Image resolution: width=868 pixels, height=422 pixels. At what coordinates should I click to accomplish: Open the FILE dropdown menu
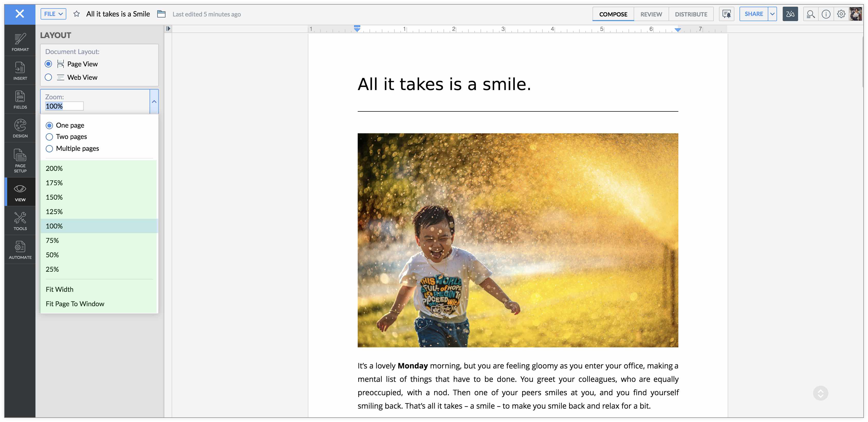[x=53, y=14]
